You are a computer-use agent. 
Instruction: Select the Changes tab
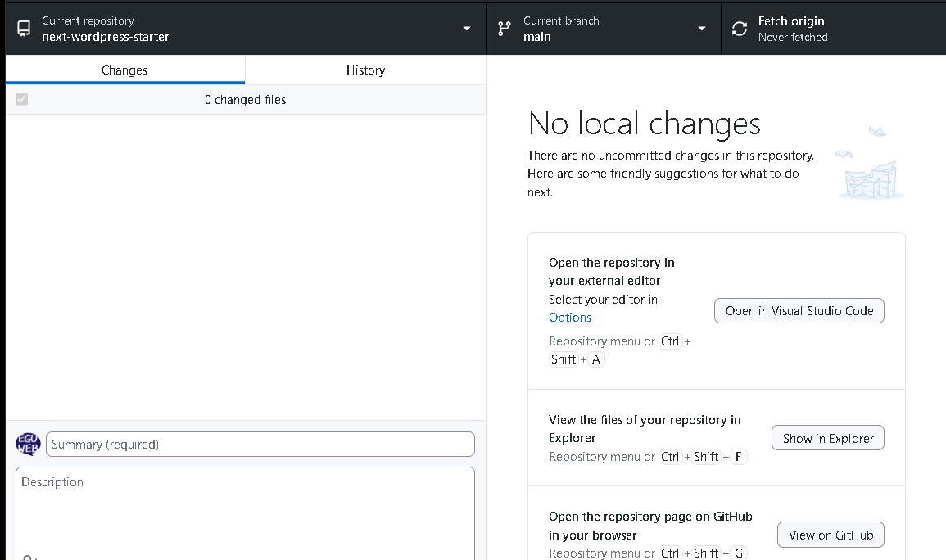coord(124,70)
